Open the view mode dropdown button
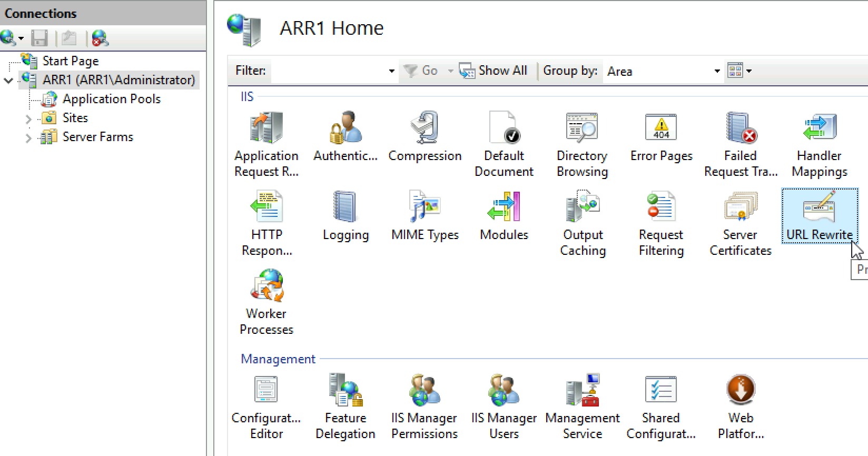Screen dimensions: 868x456 [x=739, y=70]
